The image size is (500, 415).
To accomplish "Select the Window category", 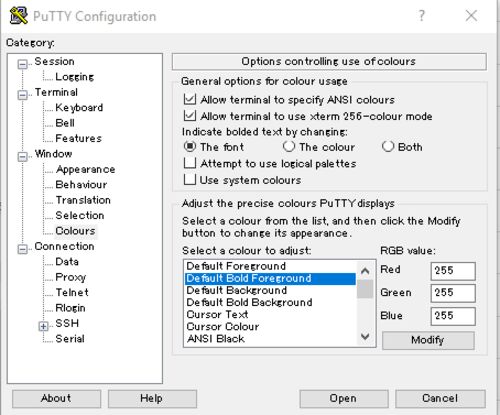I will (x=53, y=154).
